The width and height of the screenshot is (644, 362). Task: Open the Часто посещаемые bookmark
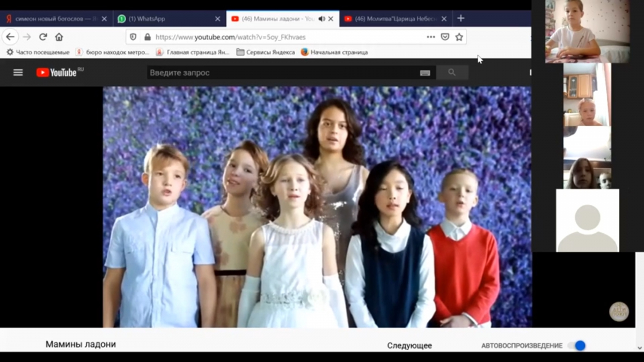38,52
